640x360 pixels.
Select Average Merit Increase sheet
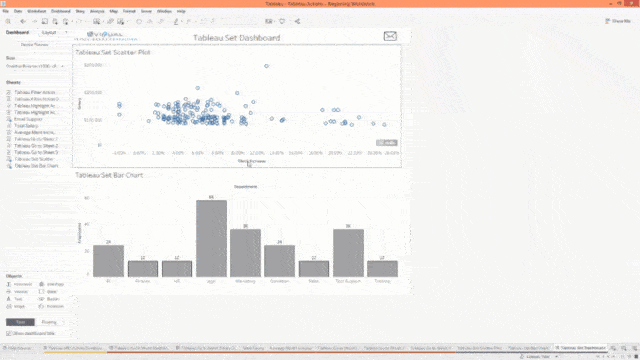(34, 132)
